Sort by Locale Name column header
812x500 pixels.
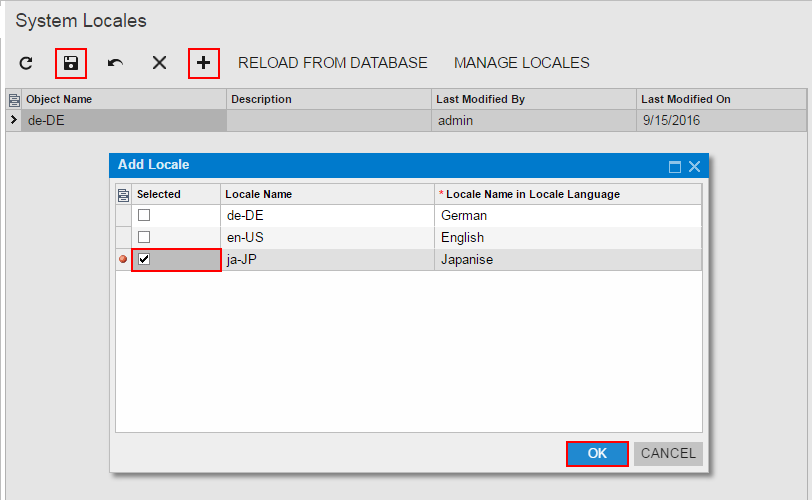pyautogui.click(x=326, y=194)
